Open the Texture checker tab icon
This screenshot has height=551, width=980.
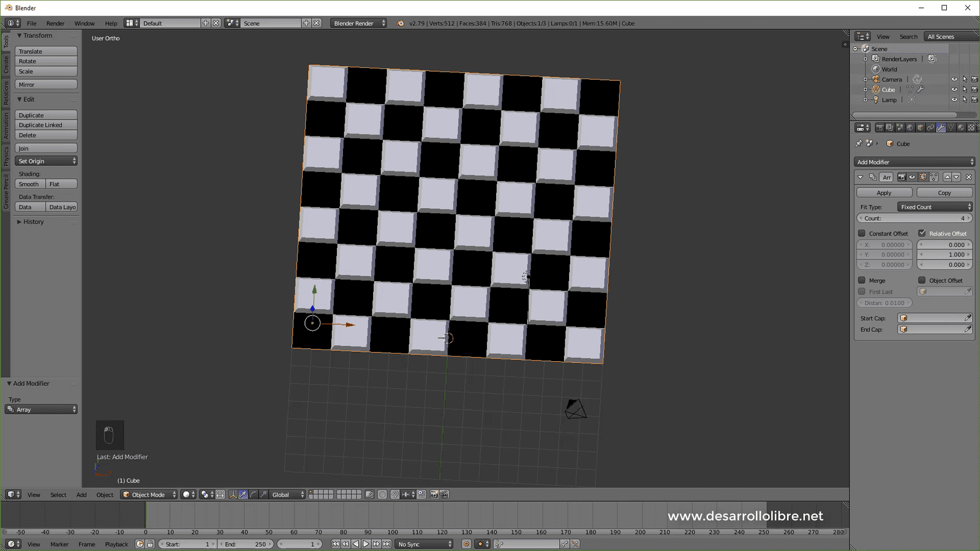(x=971, y=127)
